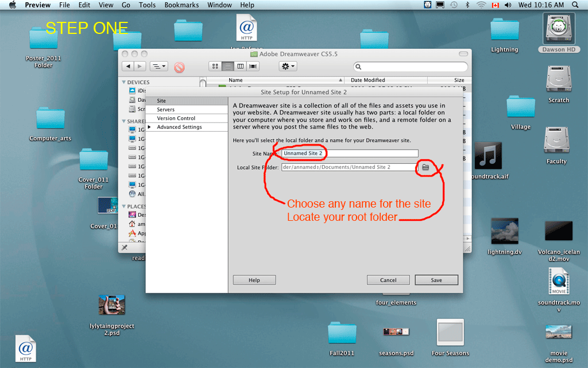Collapse the SHARED section in Finder sidebar
The height and width of the screenshot is (368, 588).
pos(124,121)
